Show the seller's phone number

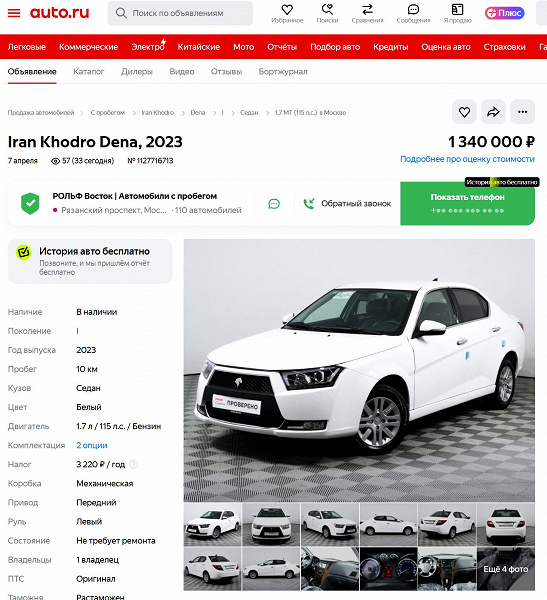click(467, 204)
